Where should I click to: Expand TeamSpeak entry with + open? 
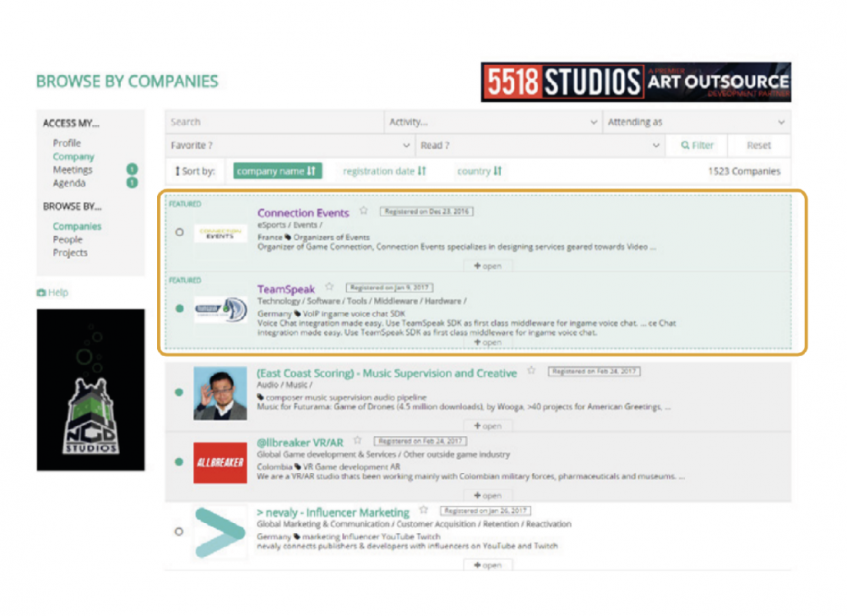(488, 343)
